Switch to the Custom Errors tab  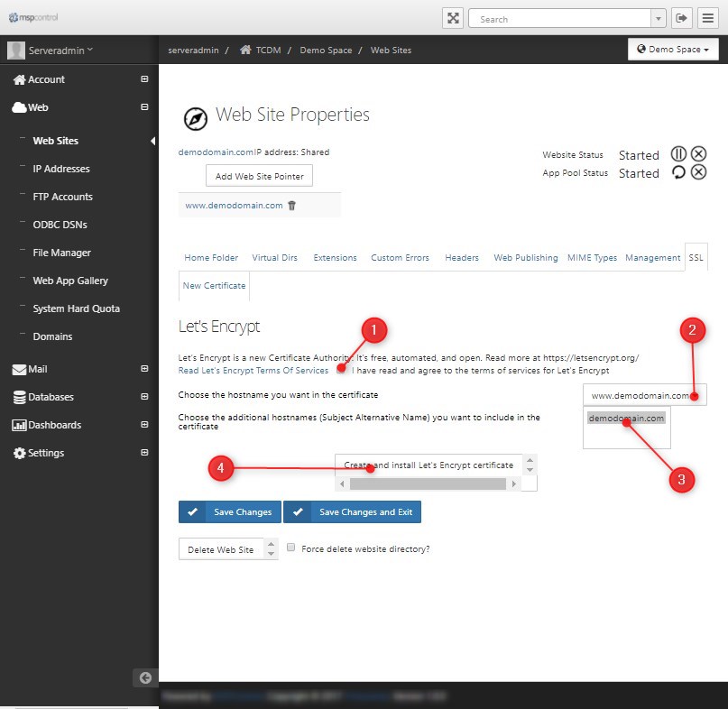click(400, 258)
